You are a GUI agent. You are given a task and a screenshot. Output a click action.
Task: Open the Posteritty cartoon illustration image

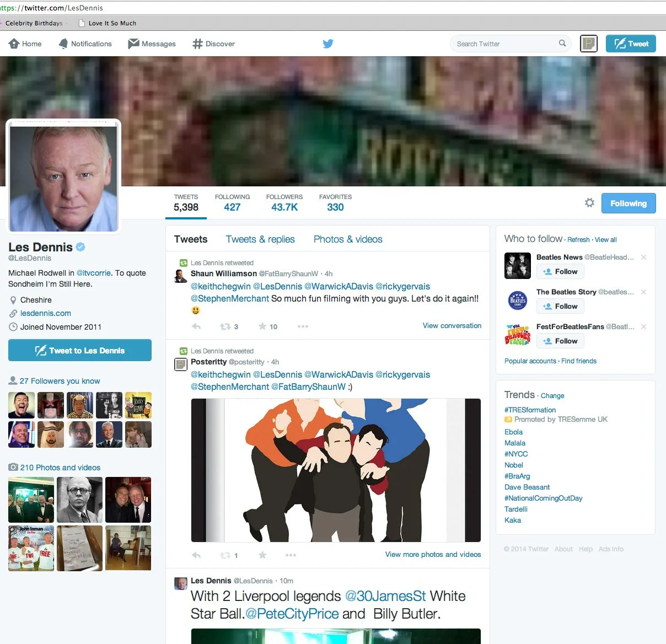click(x=336, y=470)
